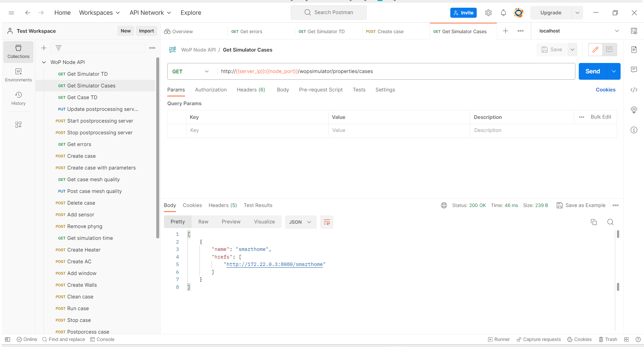Open the collections three-dot options menu
The height and width of the screenshot is (347, 644).
[x=152, y=48]
